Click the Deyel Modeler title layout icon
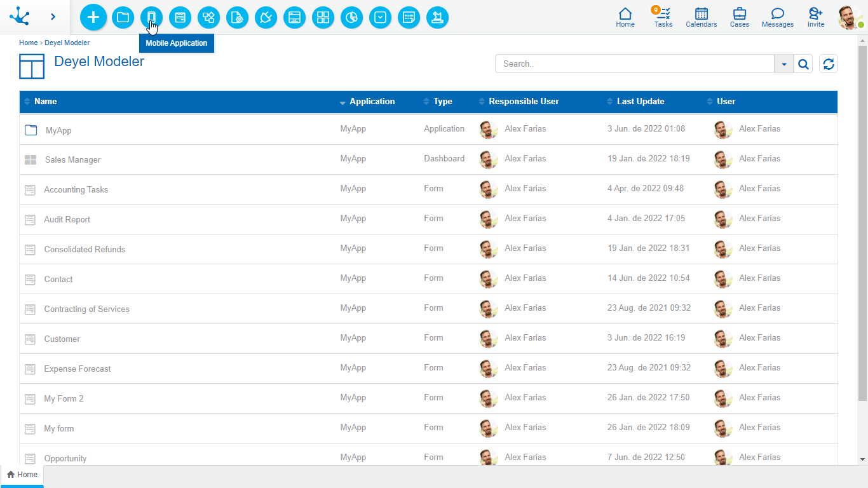 (32, 66)
